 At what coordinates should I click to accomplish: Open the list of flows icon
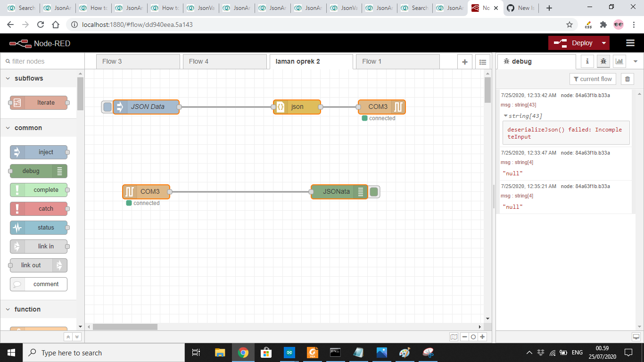[x=482, y=62]
